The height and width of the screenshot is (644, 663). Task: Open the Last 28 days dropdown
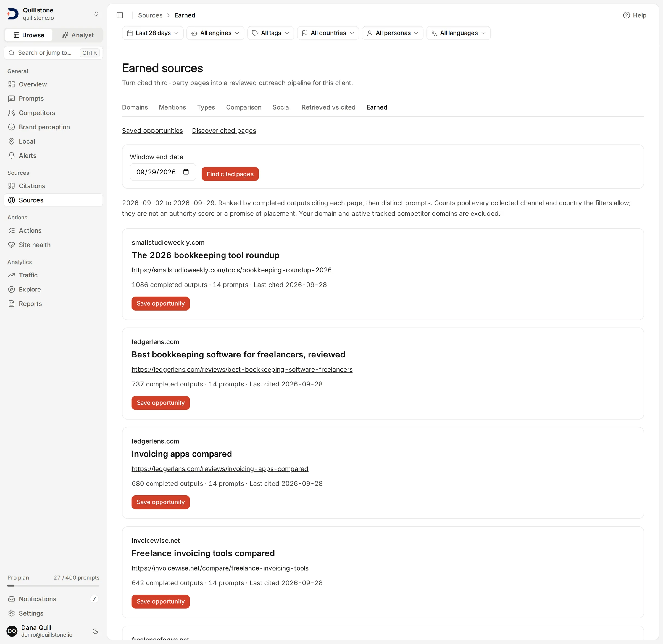pyautogui.click(x=153, y=33)
